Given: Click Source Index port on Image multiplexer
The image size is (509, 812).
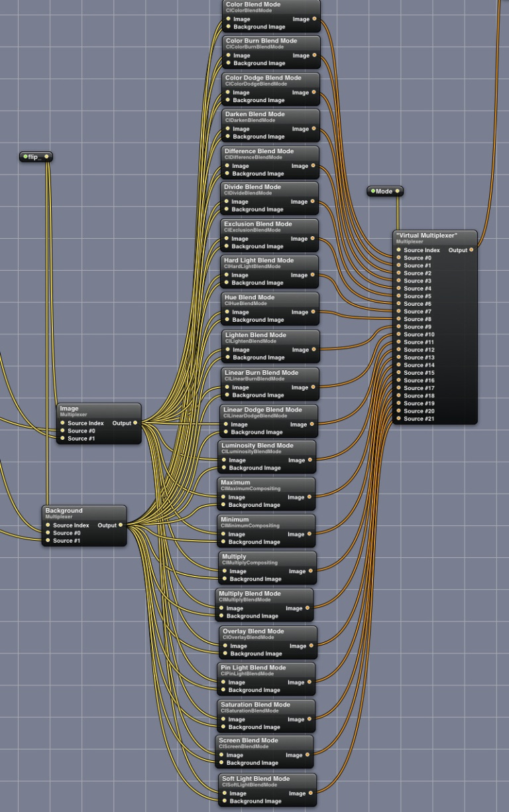Looking at the screenshot, I should click(x=62, y=423).
